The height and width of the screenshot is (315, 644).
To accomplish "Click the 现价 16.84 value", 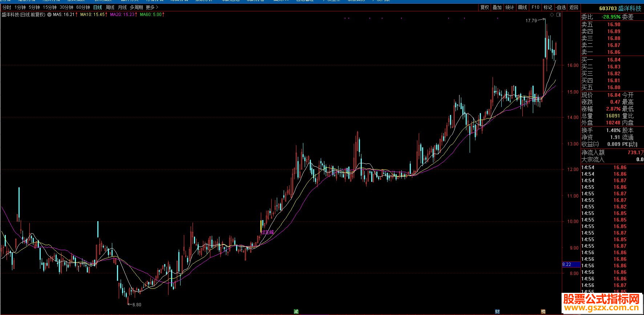I will point(614,95).
